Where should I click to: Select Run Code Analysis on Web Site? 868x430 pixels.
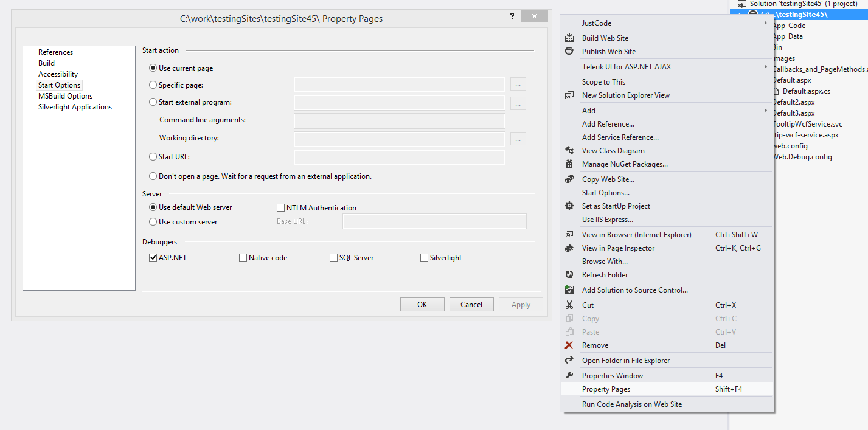631,404
